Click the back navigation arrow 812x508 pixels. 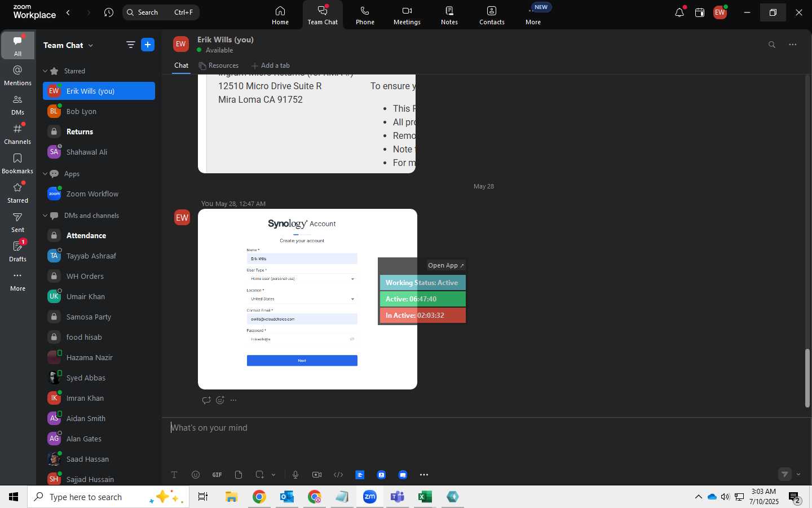click(x=68, y=12)
